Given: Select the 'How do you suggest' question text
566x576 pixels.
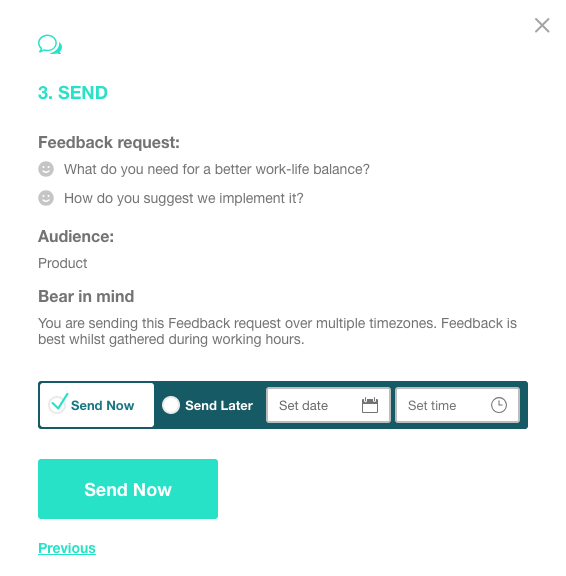Looking at the screenshot, I should coord(184,198).
